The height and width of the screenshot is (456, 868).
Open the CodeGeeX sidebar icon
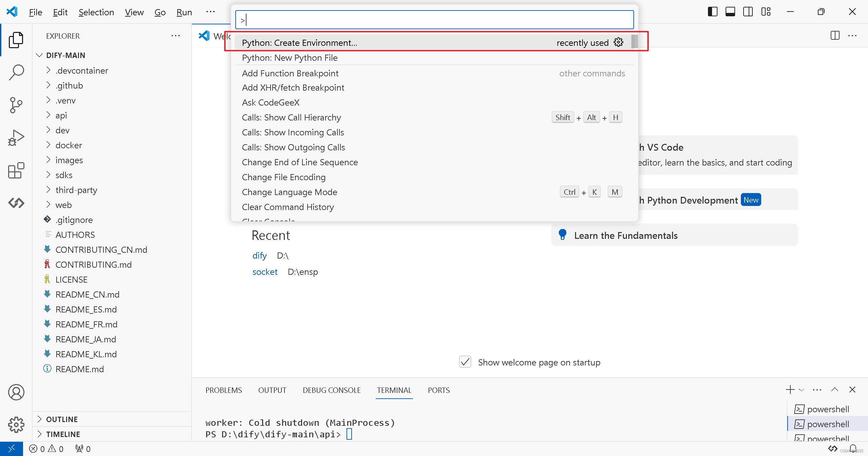[16, 203]
